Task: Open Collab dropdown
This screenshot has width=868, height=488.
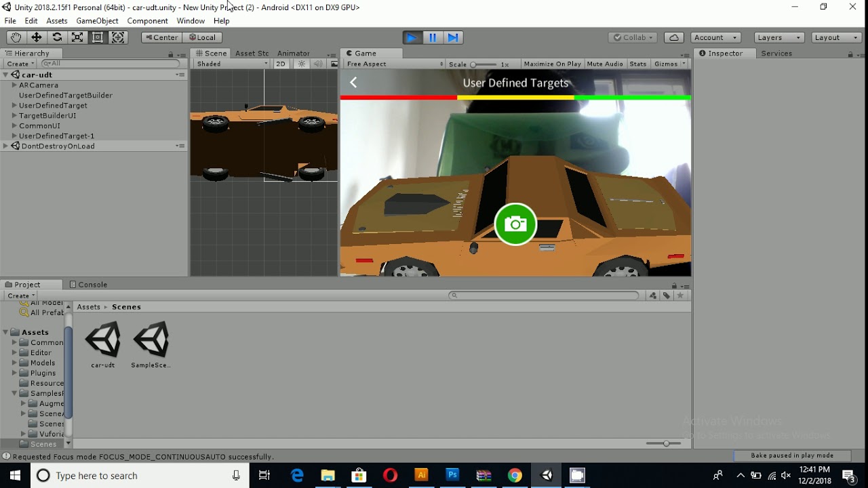Action: [632, 37]
